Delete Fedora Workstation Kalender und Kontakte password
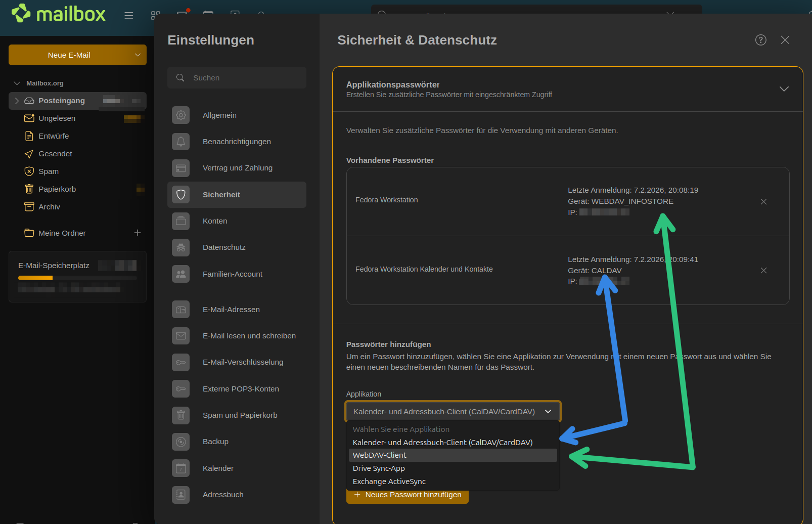The height and width of the screenshot is (524, 812). click(x=763, y=271)
